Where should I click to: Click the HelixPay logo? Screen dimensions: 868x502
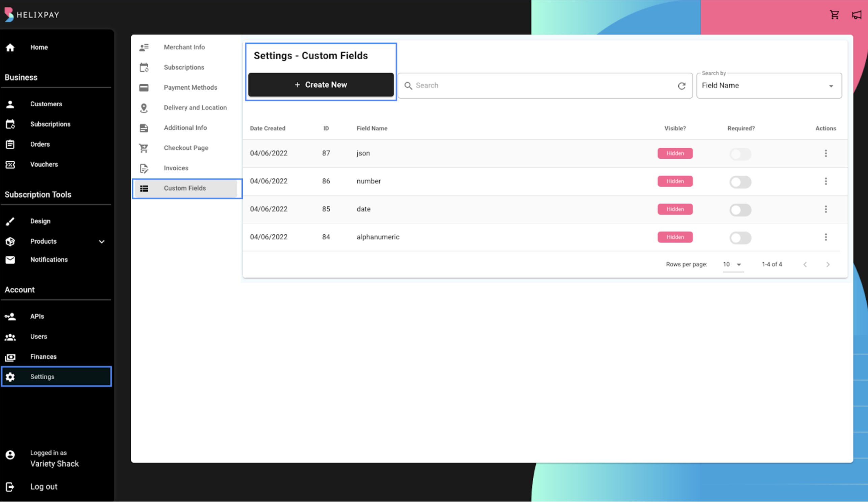coord(32,15)
